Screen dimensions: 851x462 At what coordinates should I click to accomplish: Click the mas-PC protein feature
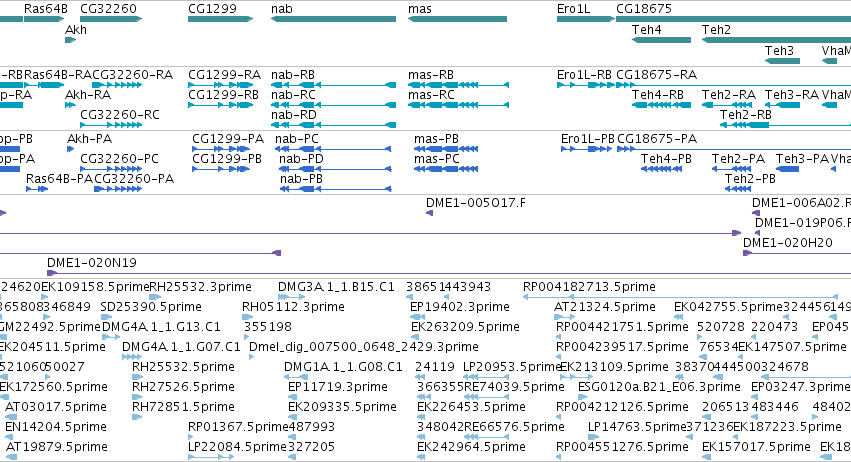(446, 169)
